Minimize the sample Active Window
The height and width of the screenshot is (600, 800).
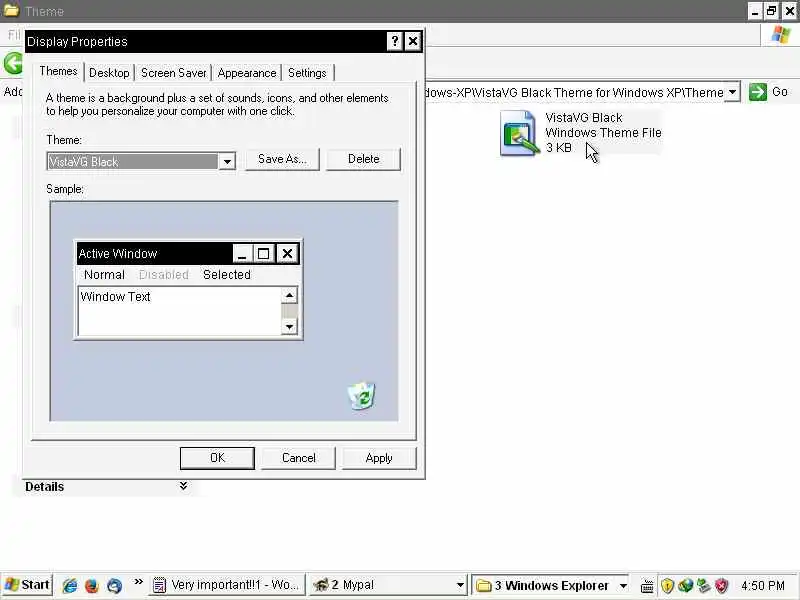242,254
